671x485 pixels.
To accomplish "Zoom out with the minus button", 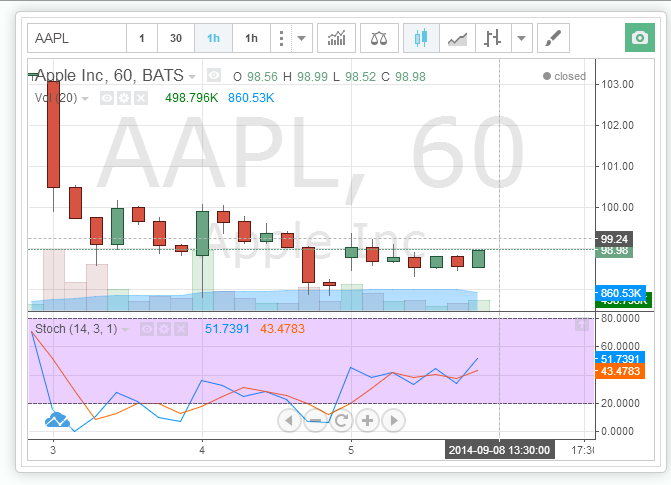I will pos(315,420).
